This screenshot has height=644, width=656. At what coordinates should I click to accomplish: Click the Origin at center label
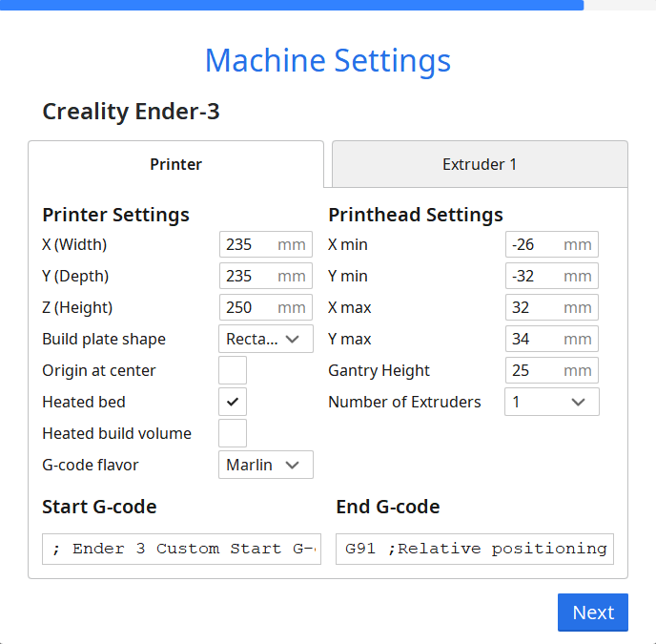click(x=99, y=371)
